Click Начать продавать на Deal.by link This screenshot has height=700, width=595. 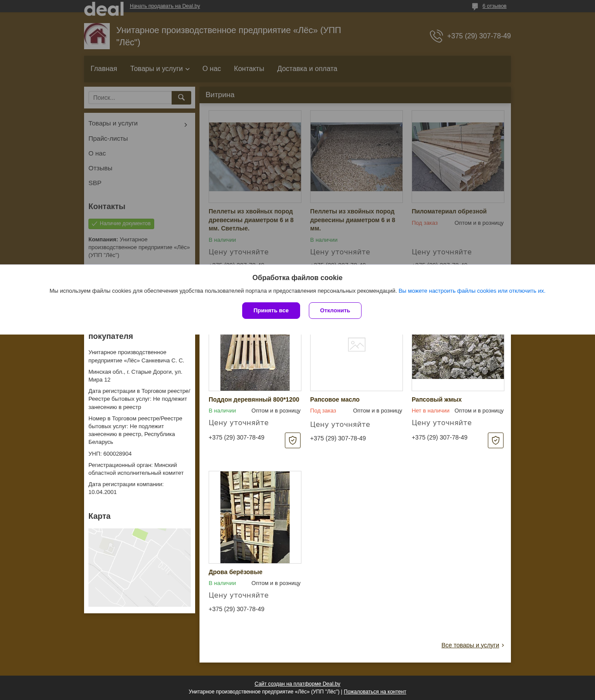(165, 6)
